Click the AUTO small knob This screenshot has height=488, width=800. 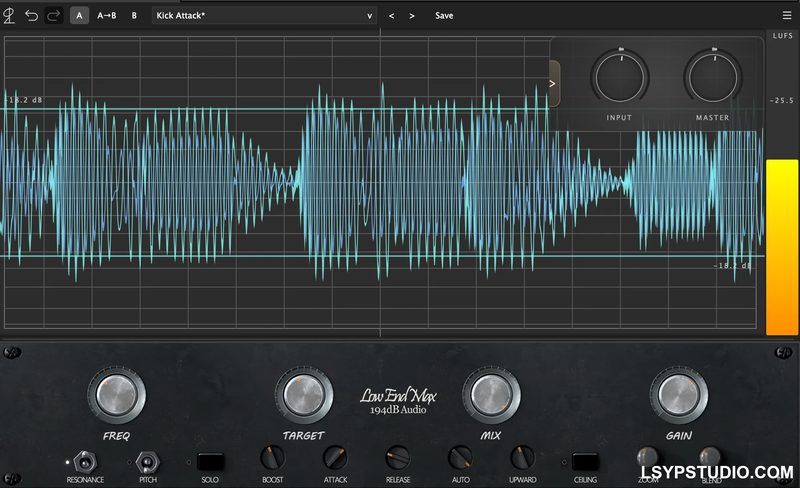click(460, 457)
